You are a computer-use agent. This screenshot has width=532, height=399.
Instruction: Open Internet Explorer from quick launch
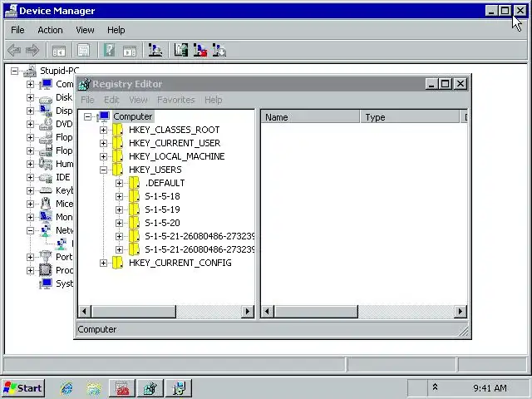pos(66,388)
